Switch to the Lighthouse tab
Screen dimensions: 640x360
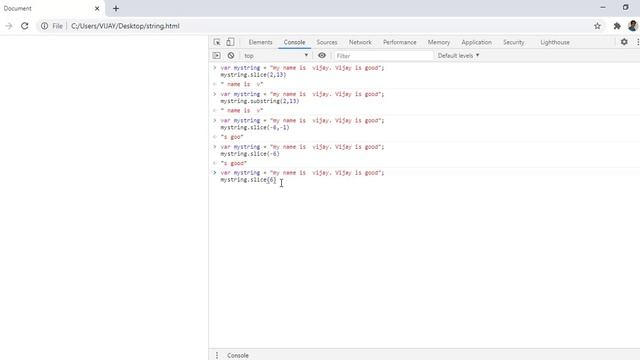tap(555, 42)
